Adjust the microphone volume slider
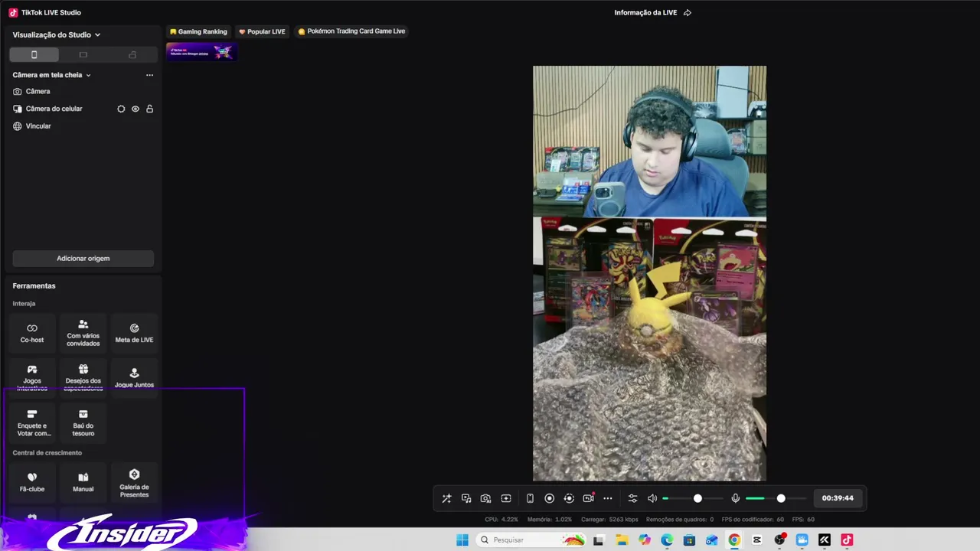This screenshot has height=551, width=980. (776, 498)
